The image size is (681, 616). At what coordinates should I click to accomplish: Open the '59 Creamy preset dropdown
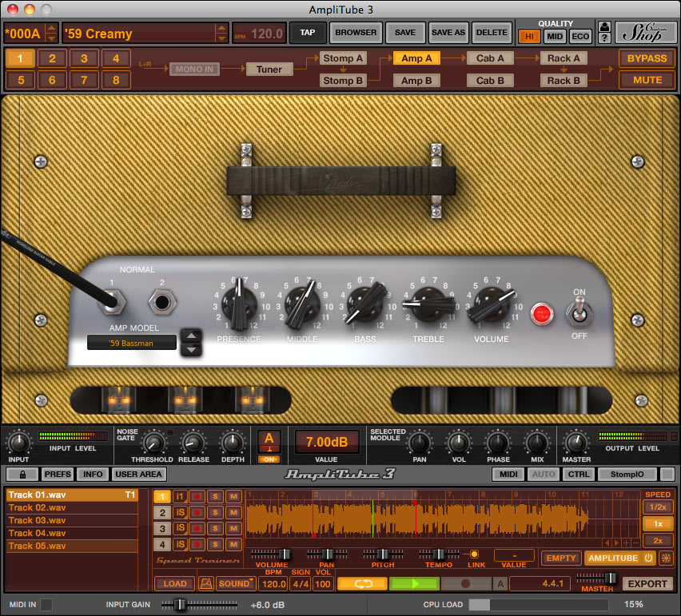pyautogui.click(x=138, y=34)
